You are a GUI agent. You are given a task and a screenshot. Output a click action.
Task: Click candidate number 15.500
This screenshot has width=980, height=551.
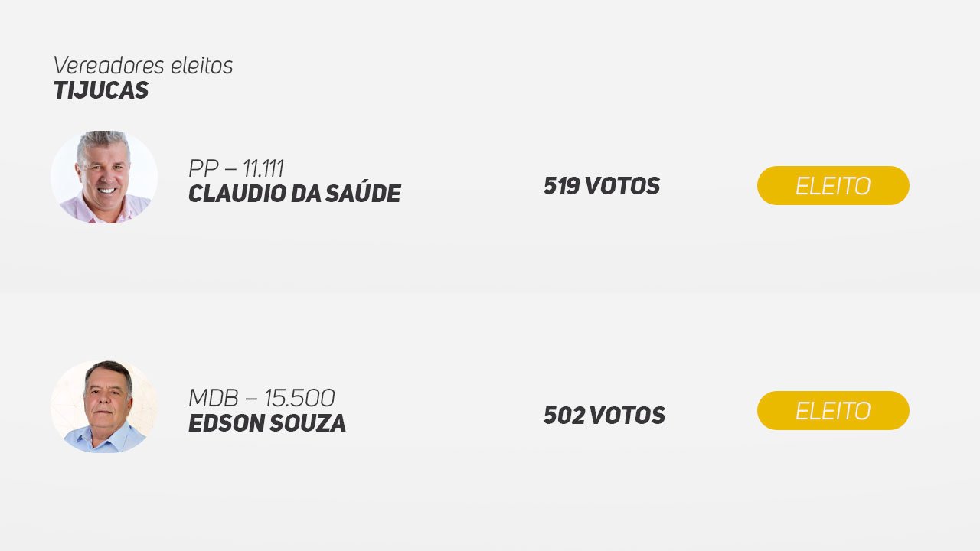click(299, 398)
